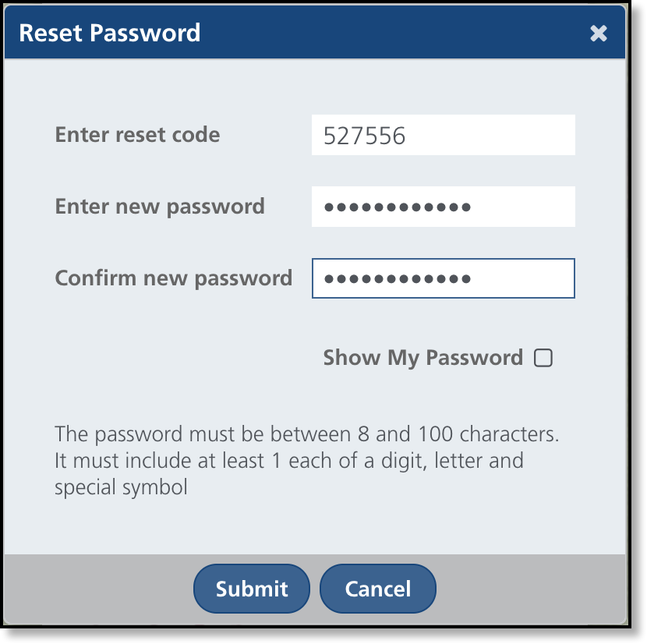Click the Submit button

coord(252,589)
